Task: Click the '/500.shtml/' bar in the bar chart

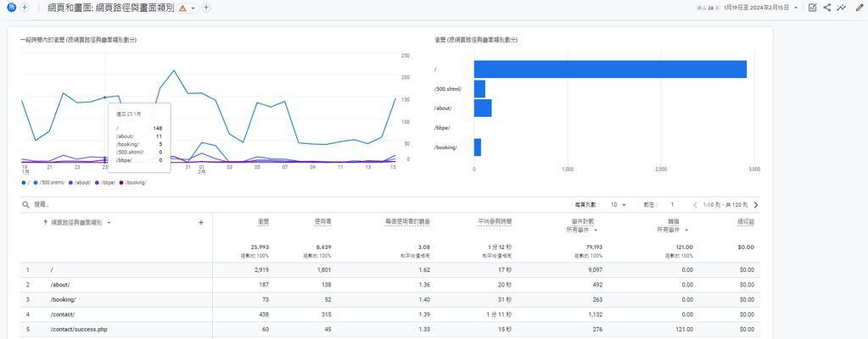Action: (479, 88)
